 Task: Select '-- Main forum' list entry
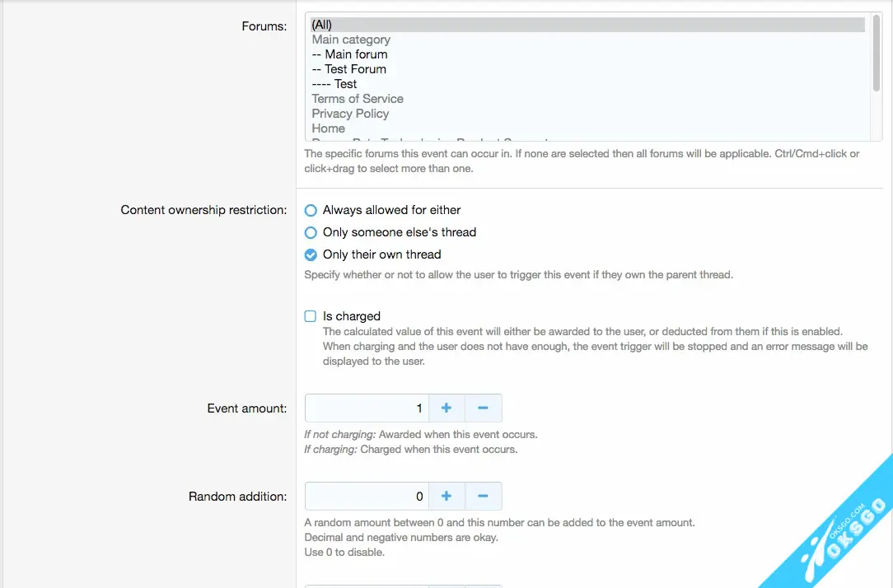pyautogui.click(x=350, y=54)
